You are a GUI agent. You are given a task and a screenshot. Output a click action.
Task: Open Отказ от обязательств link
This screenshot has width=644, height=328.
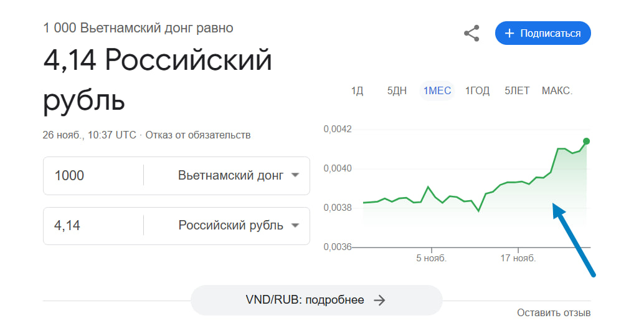click(x=198, y=135)
